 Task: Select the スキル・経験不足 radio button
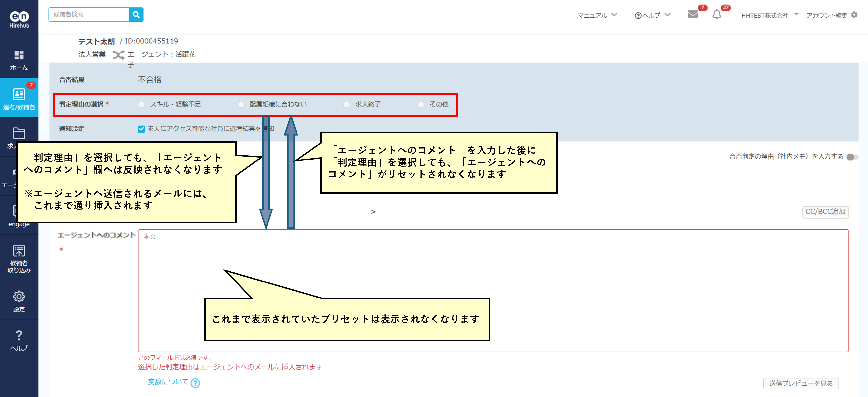(141, 105)
